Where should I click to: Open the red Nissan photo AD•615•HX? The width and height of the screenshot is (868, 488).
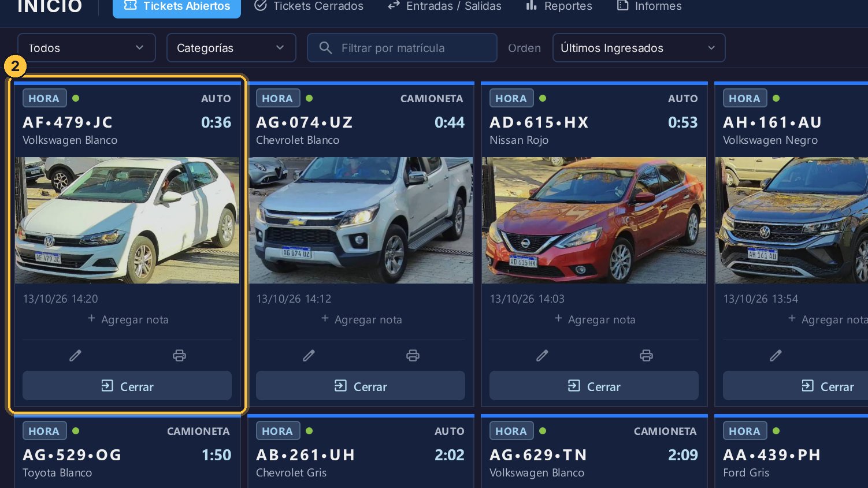coord(594,220)
